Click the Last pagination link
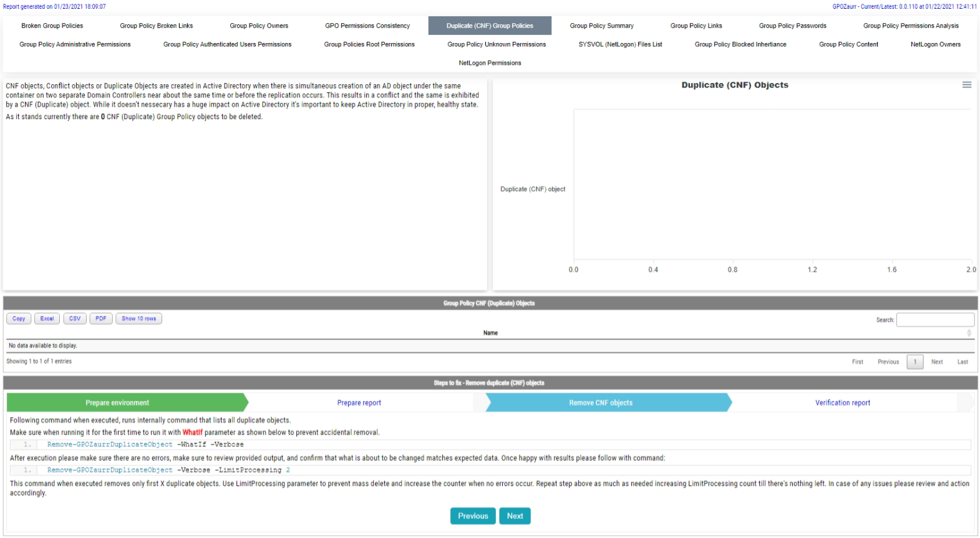 tap(963, 362)
